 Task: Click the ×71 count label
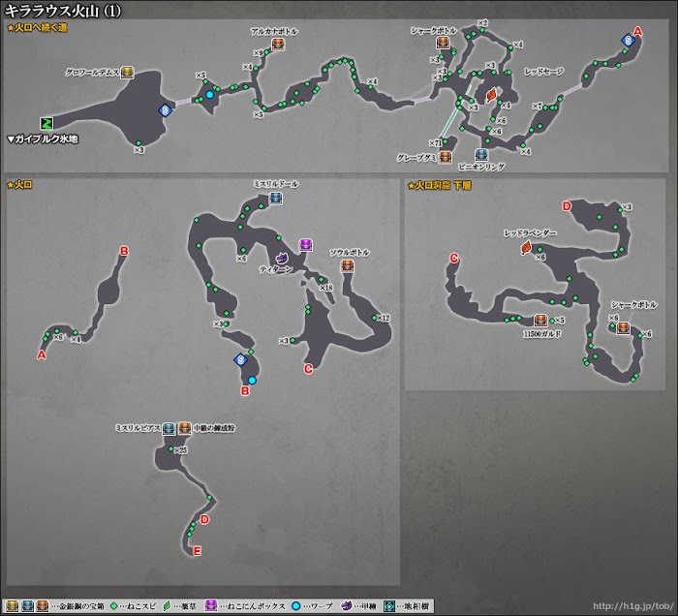pos(436,142)
